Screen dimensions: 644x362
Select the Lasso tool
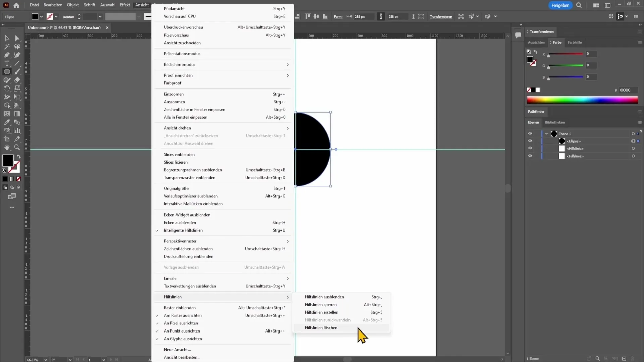pyautogui.click(x=17, y=47)
